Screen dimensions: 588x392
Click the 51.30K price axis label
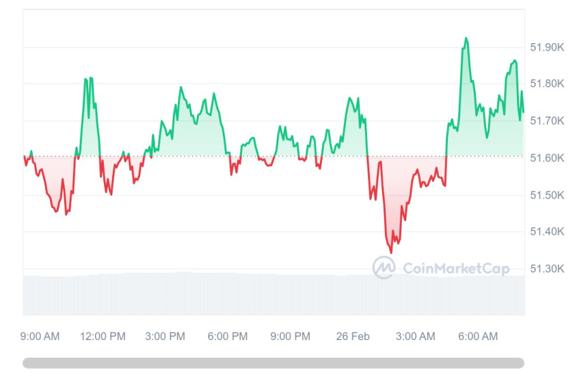coord(547,269)
